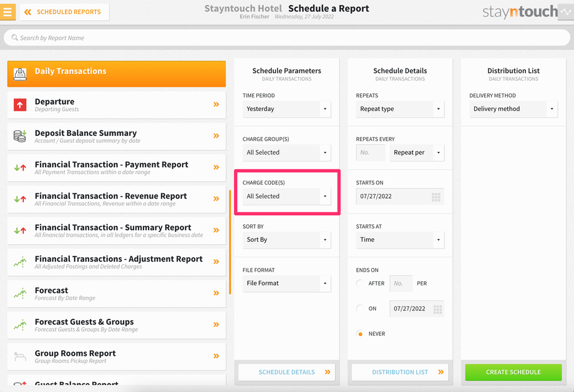Click the arrows icon for Payment Report
The height and width of the screenshot is (392, 574).
point(20,168)
